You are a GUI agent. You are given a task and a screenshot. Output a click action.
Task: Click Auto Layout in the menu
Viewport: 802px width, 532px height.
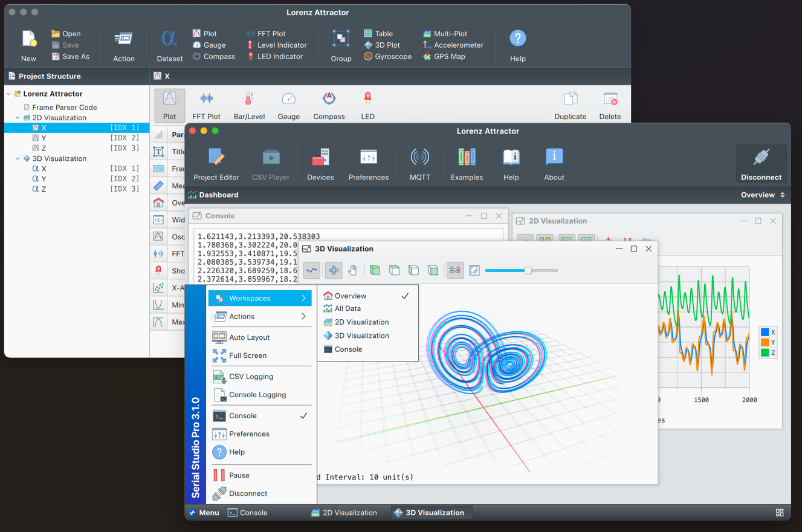point(260,337)
